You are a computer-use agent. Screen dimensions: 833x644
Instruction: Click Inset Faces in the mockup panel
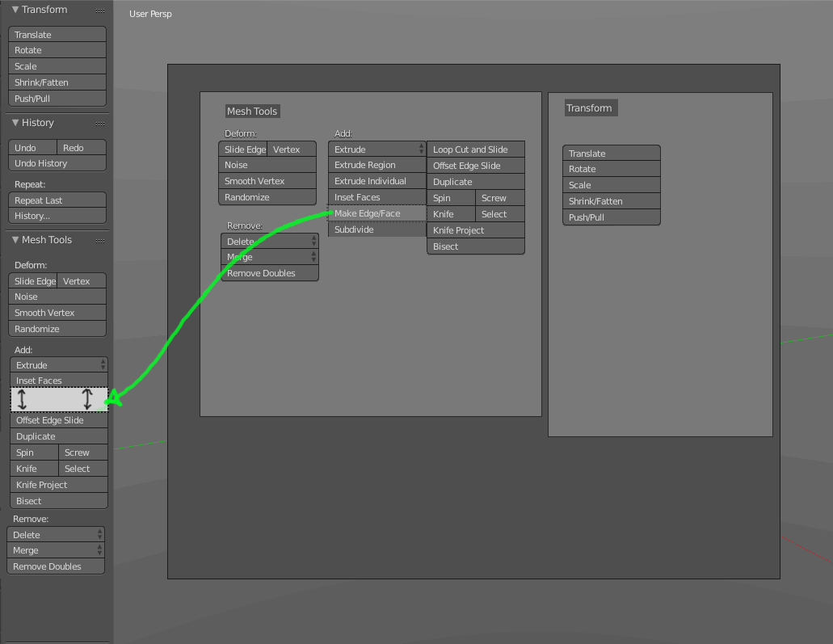pyautogui.click(x=377, y=197)
